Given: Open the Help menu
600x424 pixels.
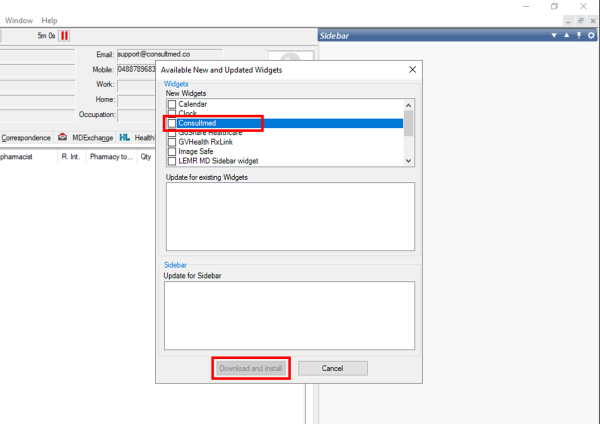Looking at the screenshot, I should (x=49, y=20).
